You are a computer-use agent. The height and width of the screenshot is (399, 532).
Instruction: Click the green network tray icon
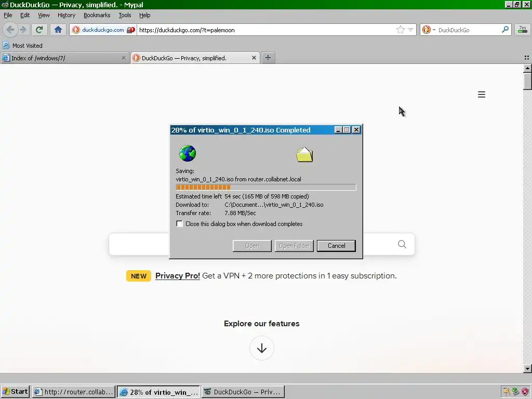[516, 392]
